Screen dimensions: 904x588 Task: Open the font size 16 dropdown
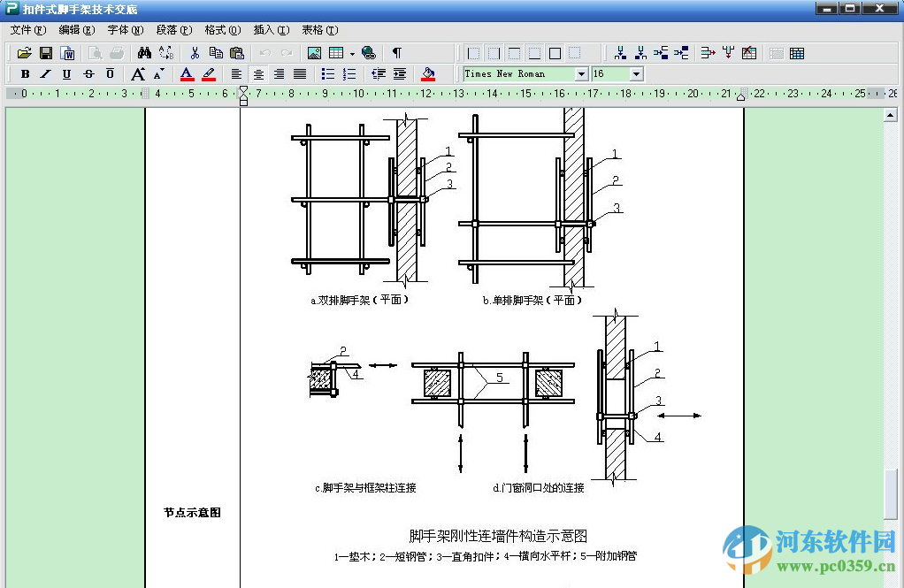(636, 73)
